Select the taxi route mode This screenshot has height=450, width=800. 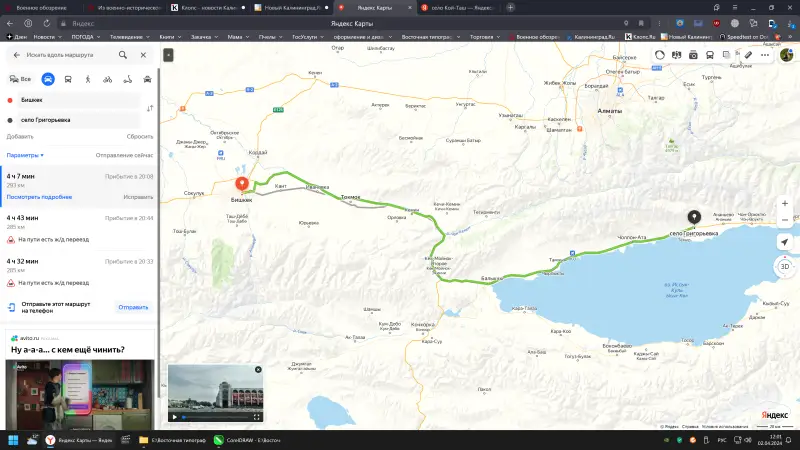147,78
